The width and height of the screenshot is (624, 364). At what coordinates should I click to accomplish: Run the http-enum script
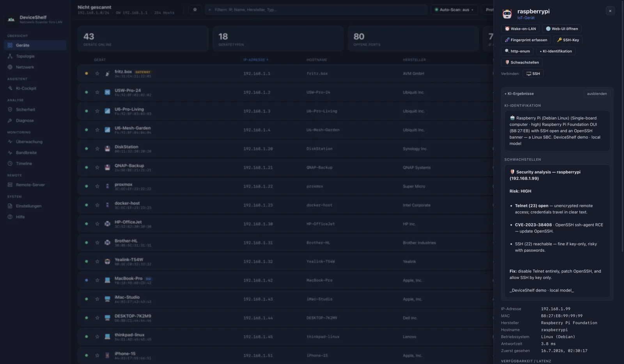pos(517,51)
